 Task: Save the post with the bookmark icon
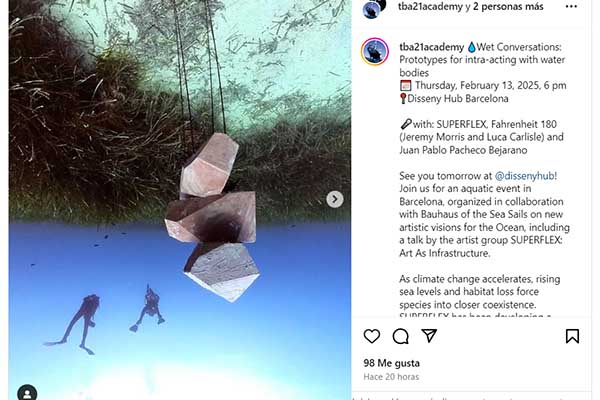(572, 336)
